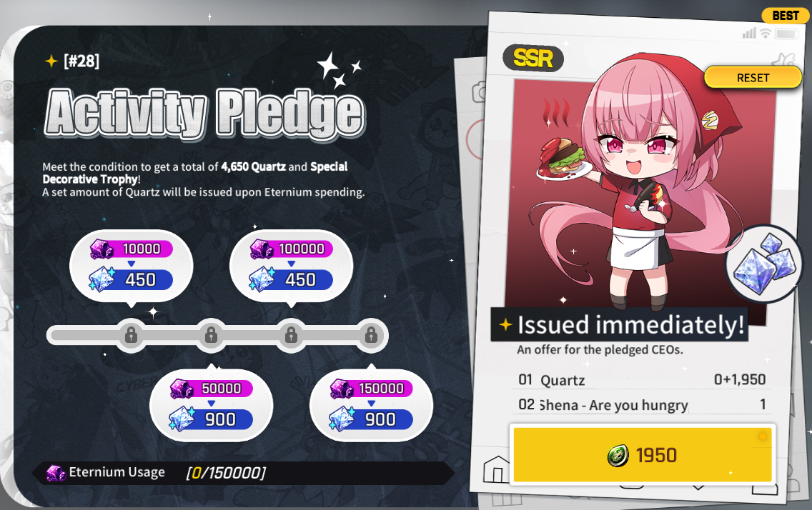Screen dimensions: 812x510
Task: Select the 150000 Eternium reward bubble
Action: pyautogui.click(x=371, y=405)
